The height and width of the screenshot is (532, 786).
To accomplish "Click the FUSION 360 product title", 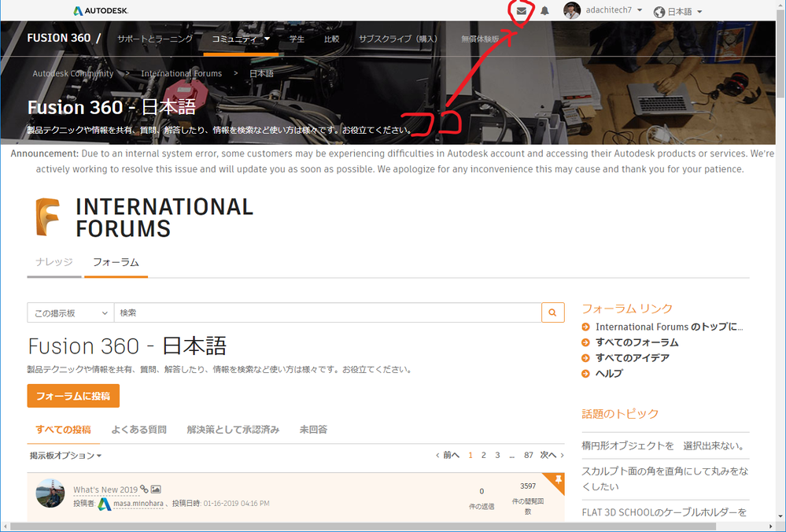I will (x=59, y=38).
